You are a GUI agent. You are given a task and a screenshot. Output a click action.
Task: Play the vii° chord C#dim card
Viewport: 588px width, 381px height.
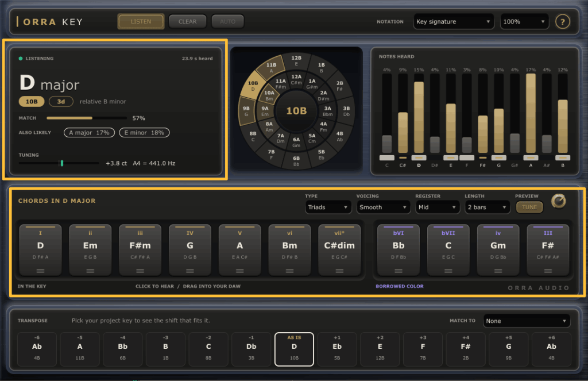click(x=339, y=249)
